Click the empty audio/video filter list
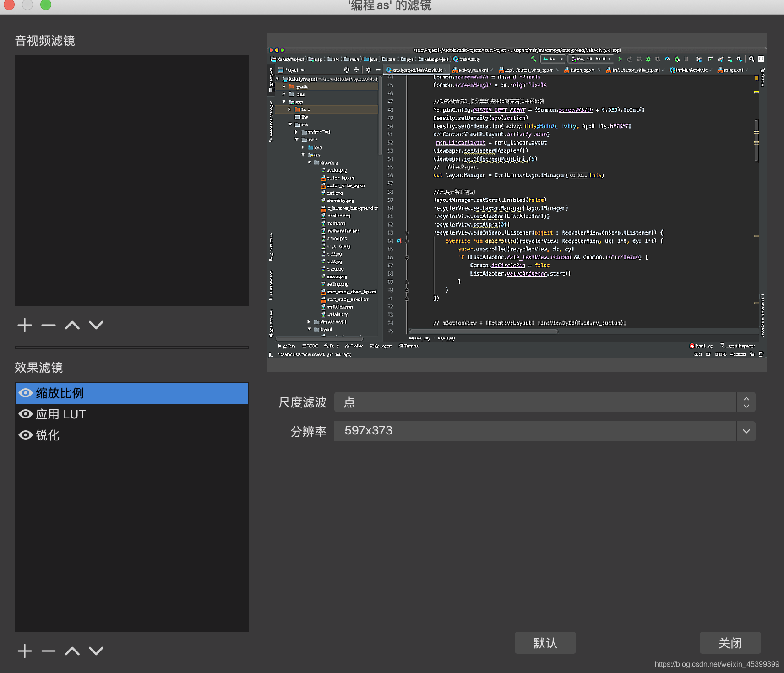784x673 pixels. 132,180
